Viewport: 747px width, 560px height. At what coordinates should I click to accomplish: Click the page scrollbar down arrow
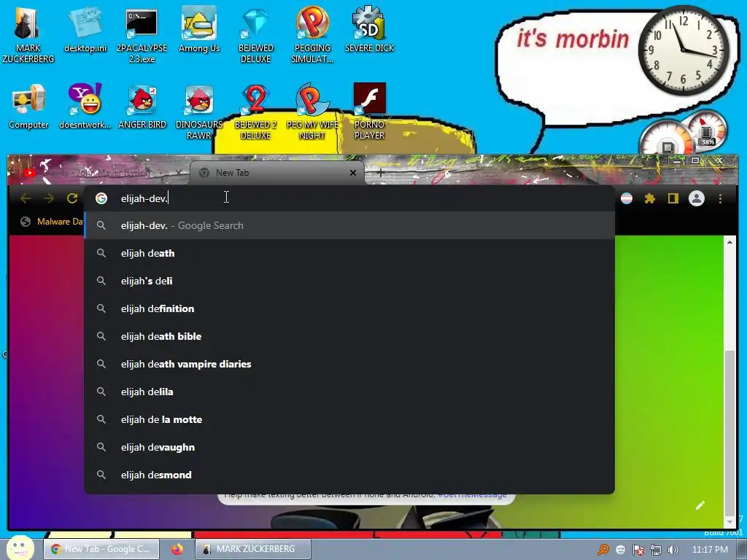(x=729, y=522)
